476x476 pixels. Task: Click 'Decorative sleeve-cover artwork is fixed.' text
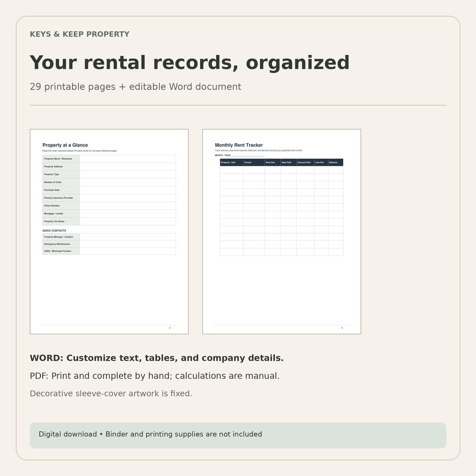(111, 393)
